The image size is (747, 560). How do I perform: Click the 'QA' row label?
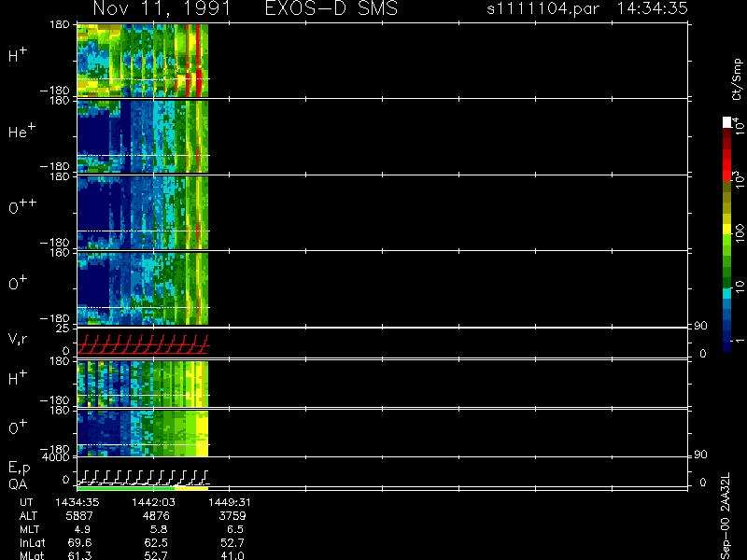tap(18, 484)
